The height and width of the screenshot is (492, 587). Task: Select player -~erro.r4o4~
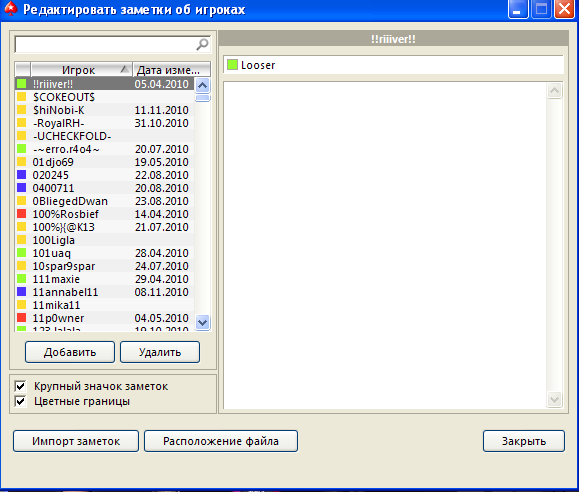tap(104, 149)
